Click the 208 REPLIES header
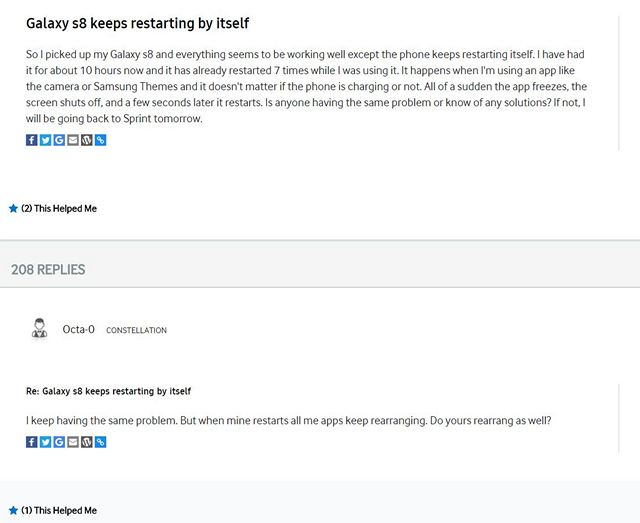This screenshot has width=640, height=523. 48,269
